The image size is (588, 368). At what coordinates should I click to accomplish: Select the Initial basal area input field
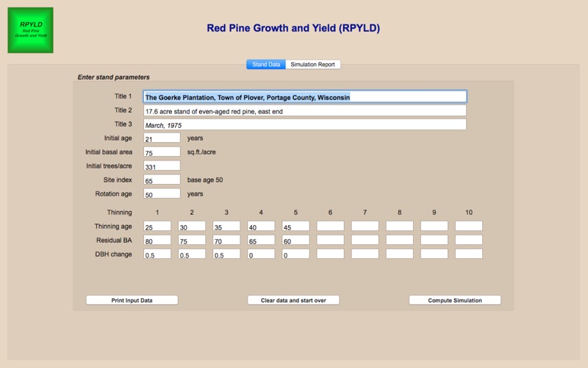tap(162, 152)
